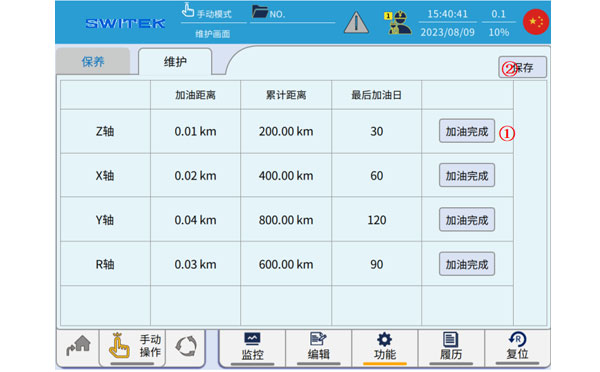The image size is (600, 372).
Task: Click the R轴 last refuel day value 90
Action: (x=377, y=265)
